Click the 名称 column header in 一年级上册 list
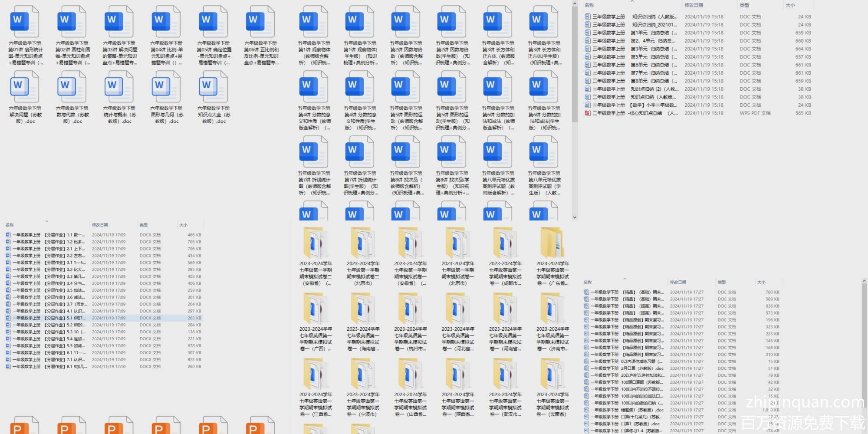This screenshot has width=868, height=434. coord(10,225)
